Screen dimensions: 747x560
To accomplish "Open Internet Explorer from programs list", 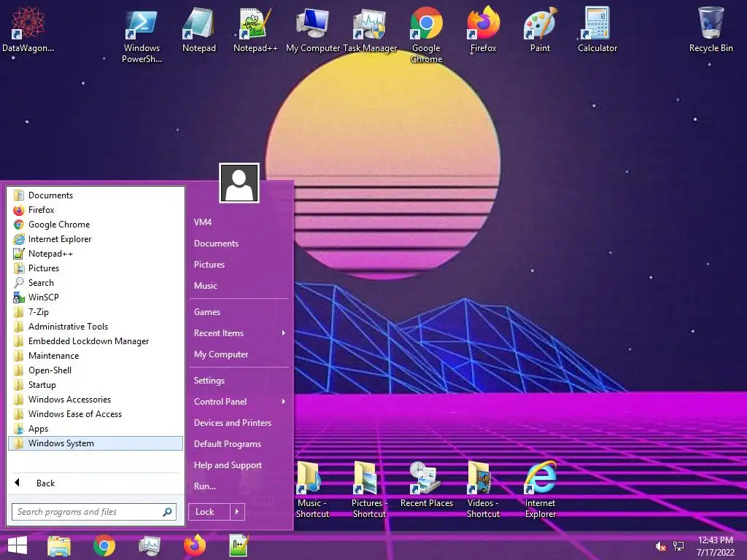I will 96,239.
